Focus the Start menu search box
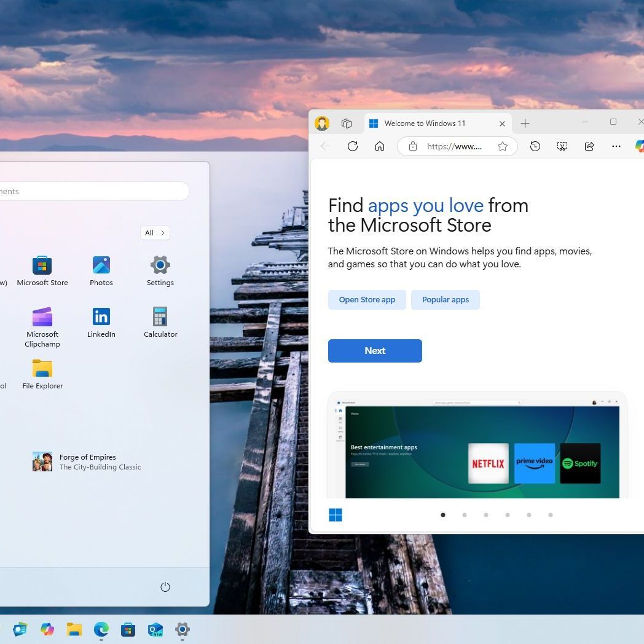The image size is (644, 644). pos(93,191)
